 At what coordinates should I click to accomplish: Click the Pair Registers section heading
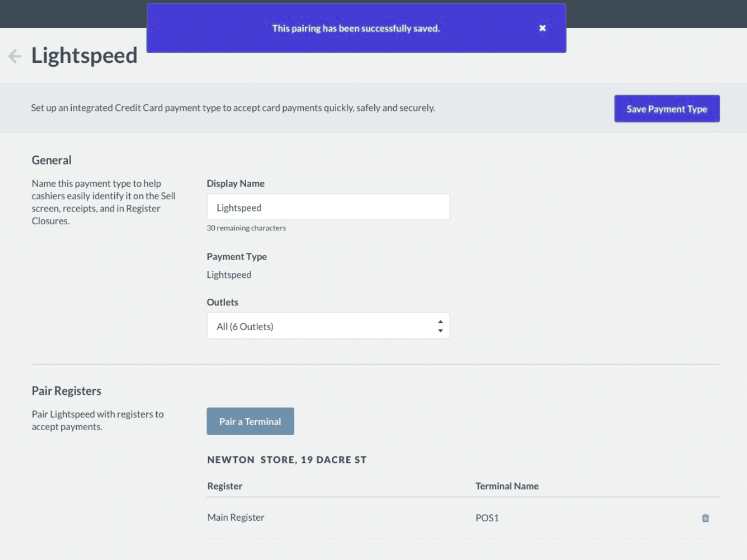pyautogui.click(x=66, y=390)
